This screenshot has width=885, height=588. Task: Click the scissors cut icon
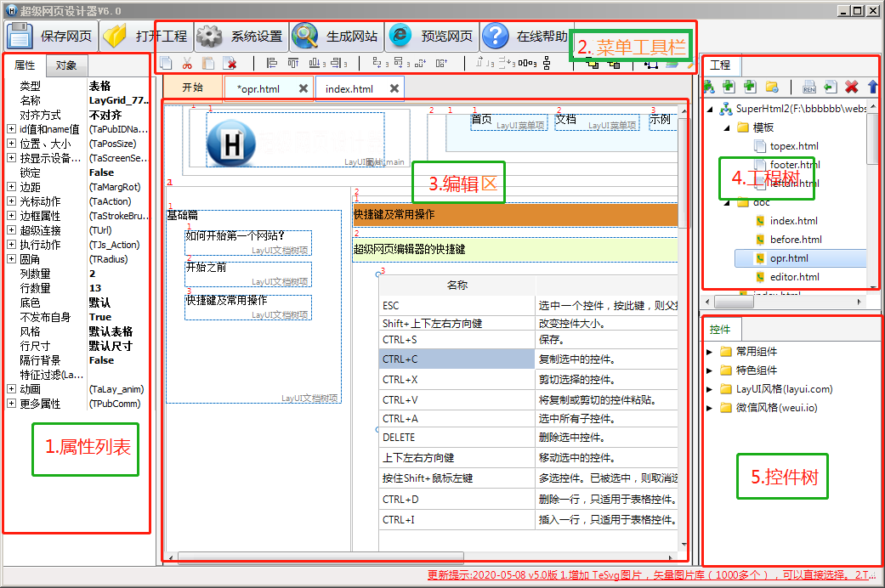187,63
